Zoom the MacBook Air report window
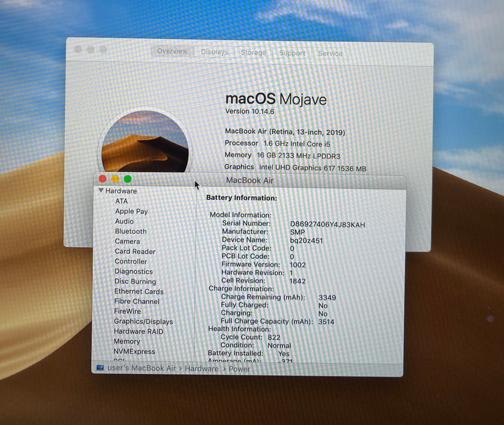Image resolution: width=504 pixels, height=425 pixels. click(128, 178)
